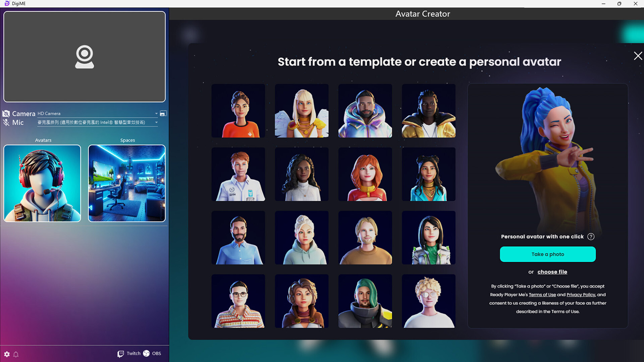This screenshot has height=362, width=644.
Task: Expand the microphone selection dropdown
Action: coord(156,122)
